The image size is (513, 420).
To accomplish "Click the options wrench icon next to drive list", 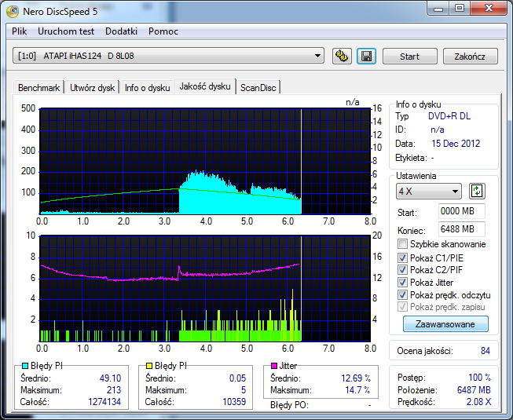I will [342, 57].
